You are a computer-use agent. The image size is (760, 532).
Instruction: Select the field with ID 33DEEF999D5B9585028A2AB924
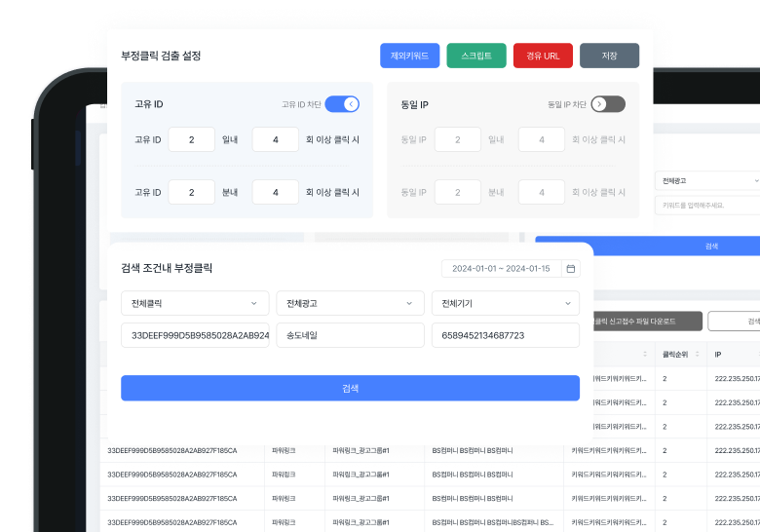pos(195,335)
